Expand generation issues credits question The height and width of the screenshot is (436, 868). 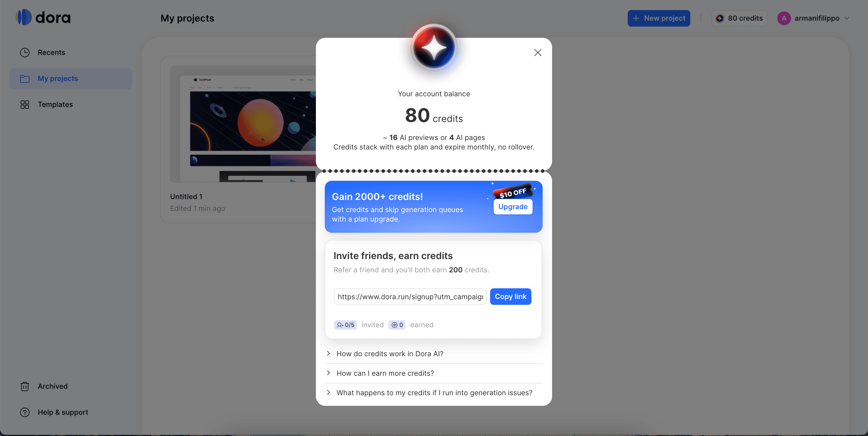pos(433,393)
